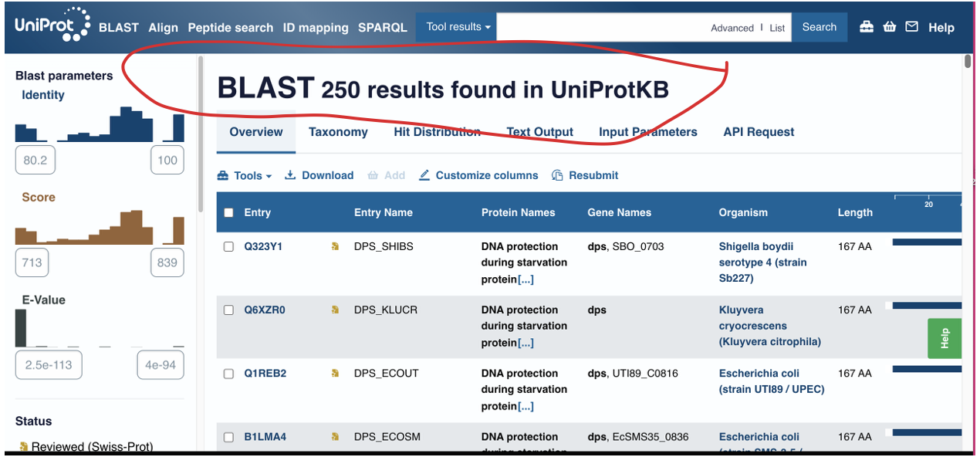Check the box for entry Q1REB2

click(x=228, y=373)
